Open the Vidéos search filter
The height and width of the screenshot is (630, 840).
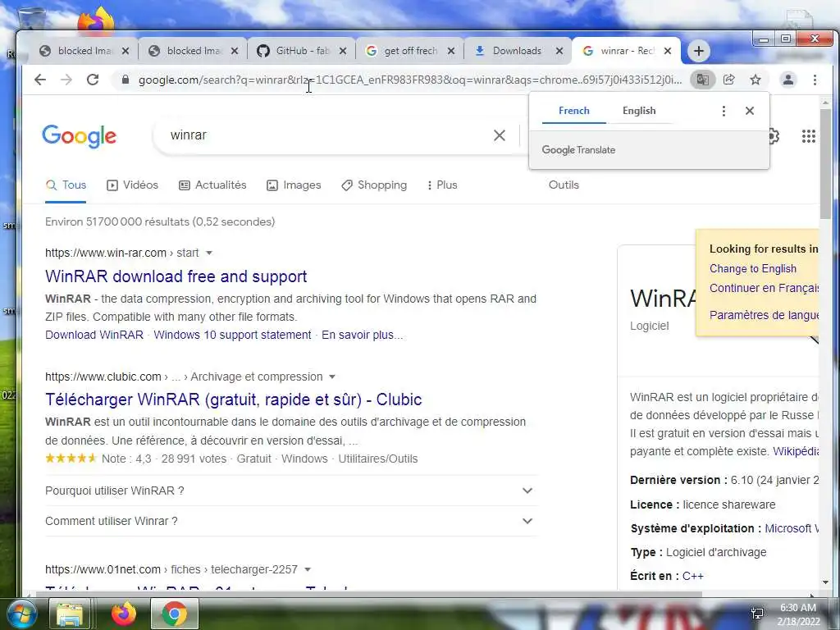pos(132,185)
